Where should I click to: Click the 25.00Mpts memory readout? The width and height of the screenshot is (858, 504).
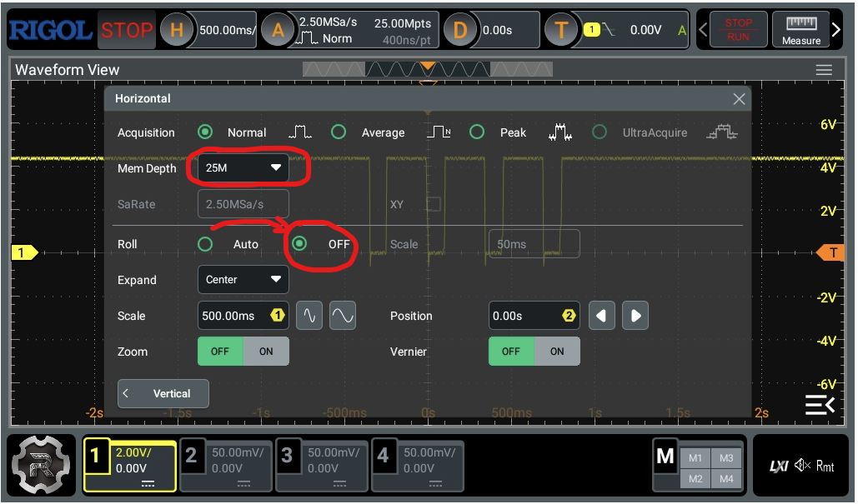click(403, 23)
